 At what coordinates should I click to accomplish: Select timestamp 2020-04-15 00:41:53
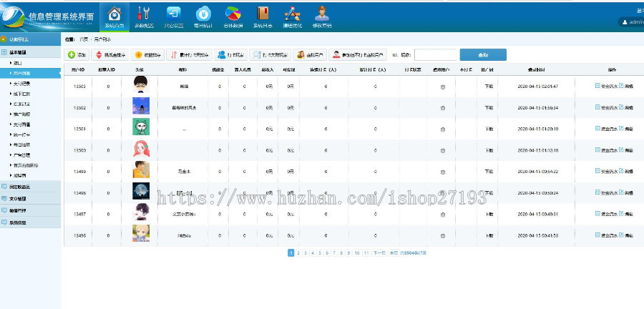pyautogui.click(x=537, y=236)
